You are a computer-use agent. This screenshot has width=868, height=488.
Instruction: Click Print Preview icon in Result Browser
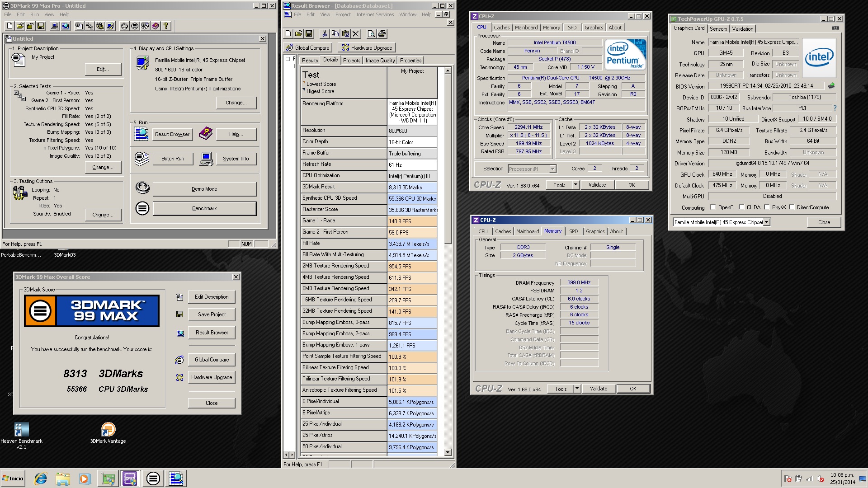pos(371,34)
